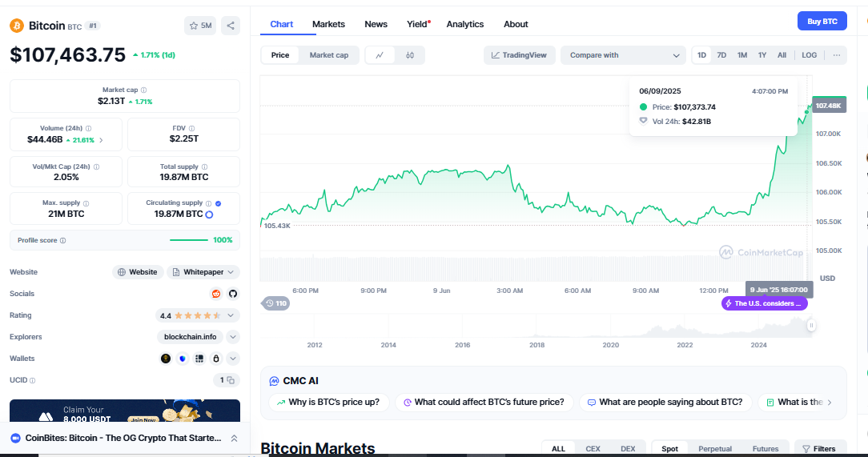Click the Bitcoin logo icon
Viewport: 868px width, 457px height.
pos(17,26)
